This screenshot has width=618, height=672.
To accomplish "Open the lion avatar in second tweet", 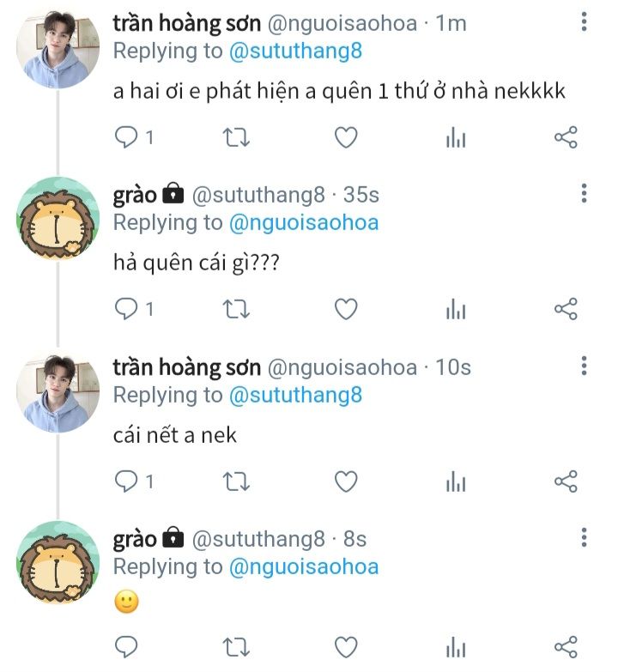I will (x=58, y=218).
